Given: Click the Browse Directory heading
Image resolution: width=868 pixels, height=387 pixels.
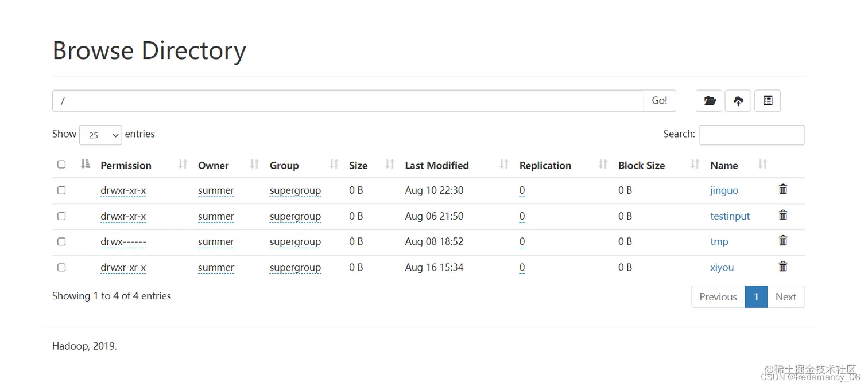Looking at the screenshot, I should (149, 50).
